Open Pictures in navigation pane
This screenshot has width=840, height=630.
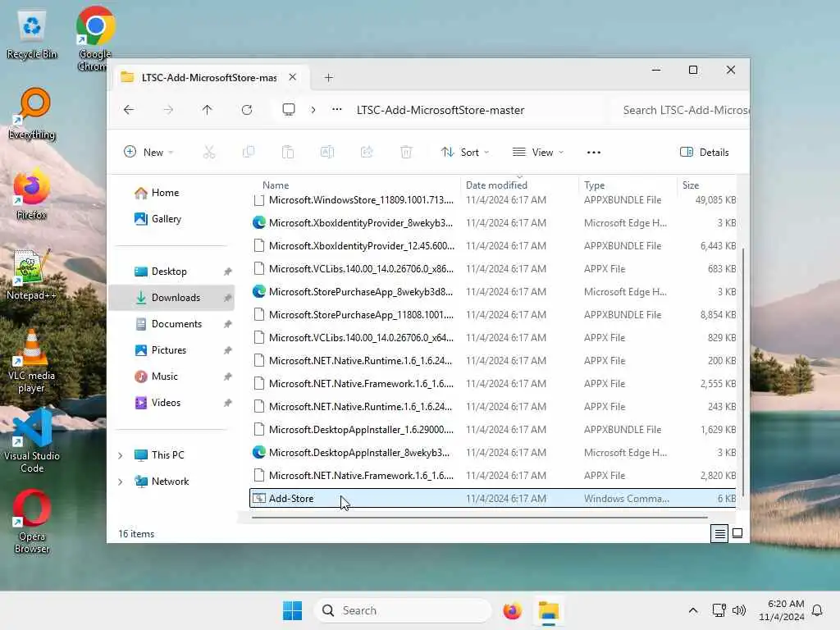[169, 349]
